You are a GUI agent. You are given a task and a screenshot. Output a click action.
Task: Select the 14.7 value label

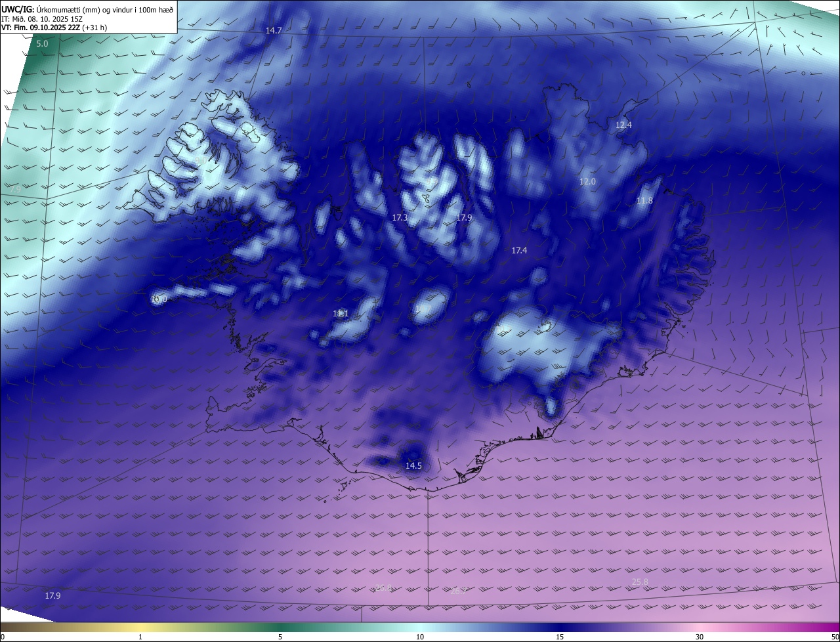(274, 31)
